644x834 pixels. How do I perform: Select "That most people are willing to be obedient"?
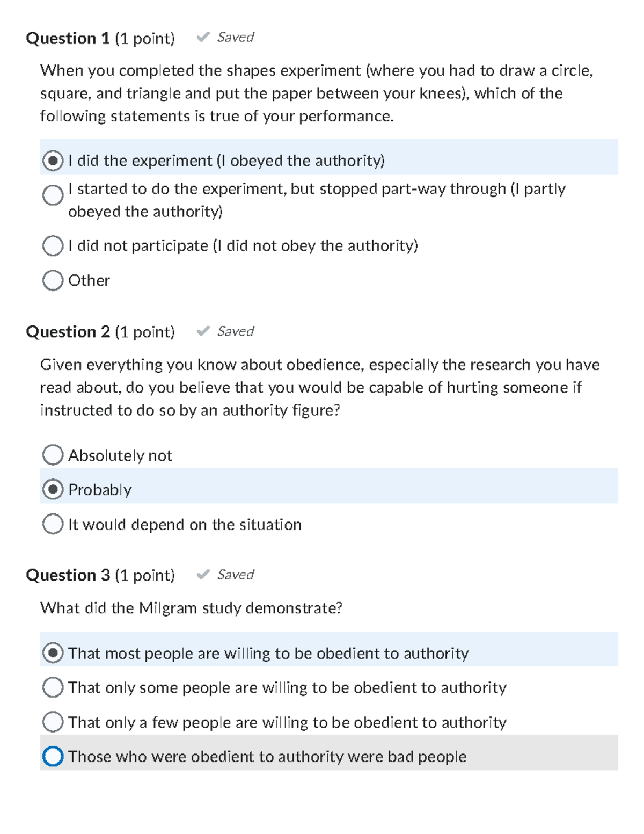click(53, 653)
